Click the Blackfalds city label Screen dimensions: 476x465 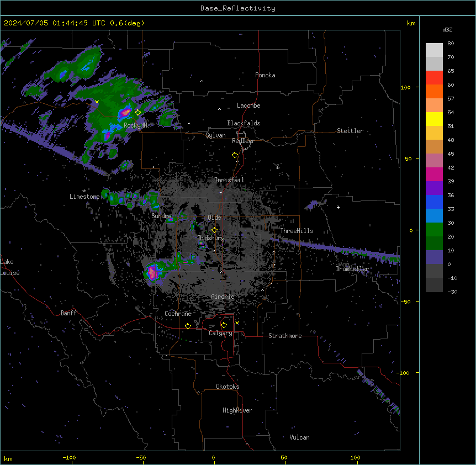pos(244,123)
